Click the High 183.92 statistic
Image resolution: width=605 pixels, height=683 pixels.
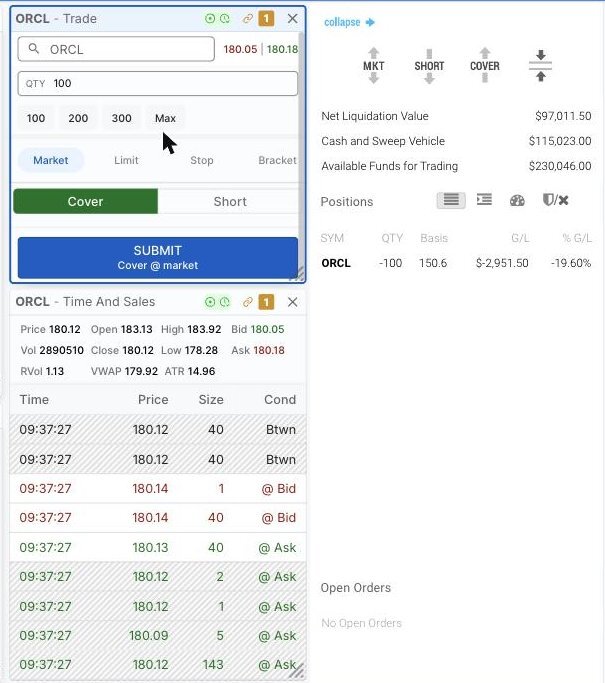pos(191,329)
